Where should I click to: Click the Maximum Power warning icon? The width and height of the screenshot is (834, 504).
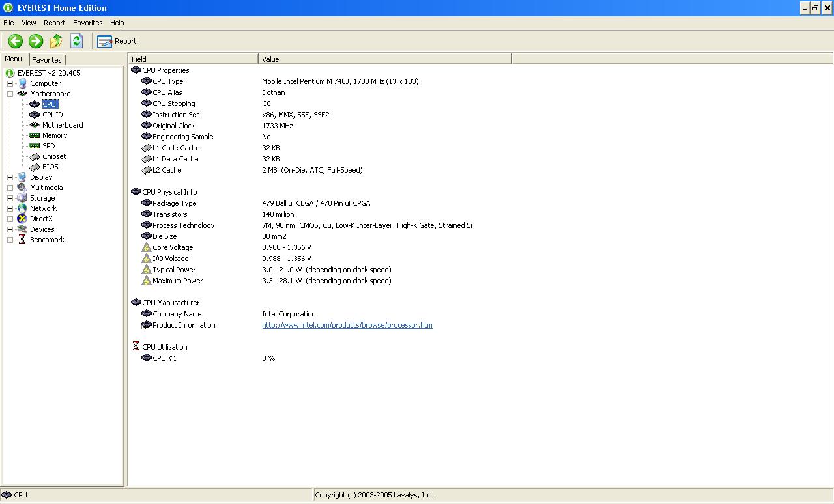147,281
